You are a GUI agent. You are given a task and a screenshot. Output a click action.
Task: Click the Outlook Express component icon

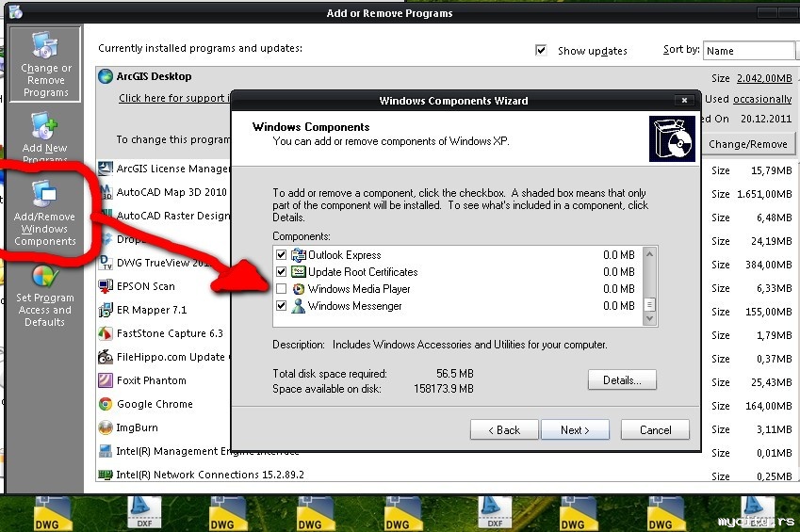(299, 254)
